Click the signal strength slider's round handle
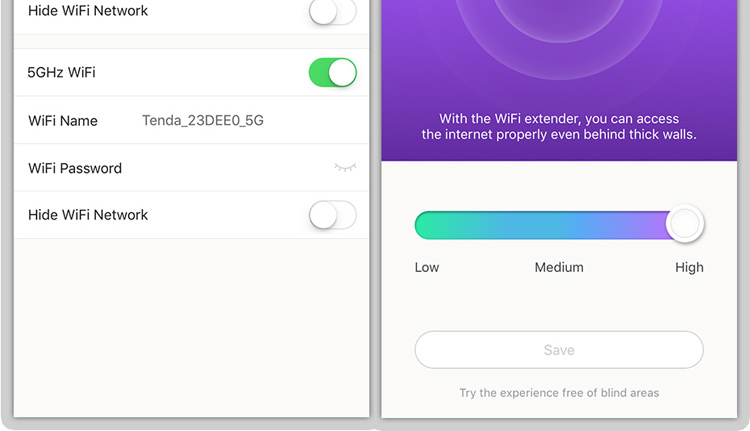Image resolution: width=750 pixels, height=431 pixels. pos(685,223)
